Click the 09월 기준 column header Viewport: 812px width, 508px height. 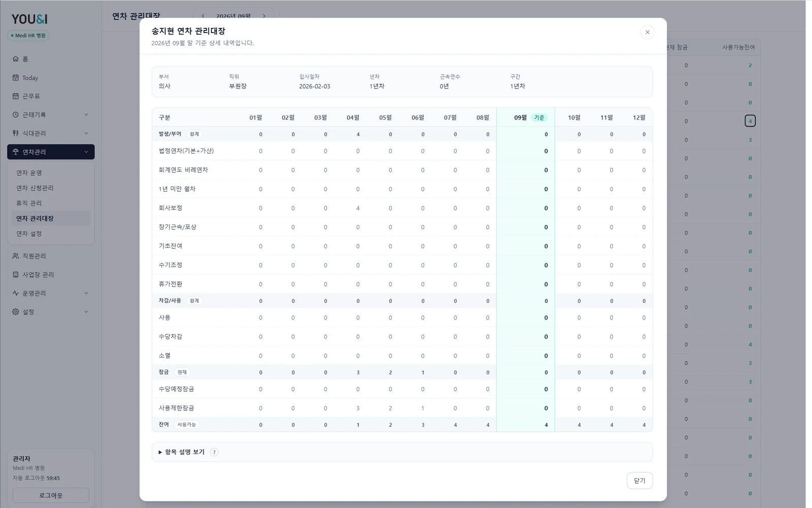click(525, 117)
